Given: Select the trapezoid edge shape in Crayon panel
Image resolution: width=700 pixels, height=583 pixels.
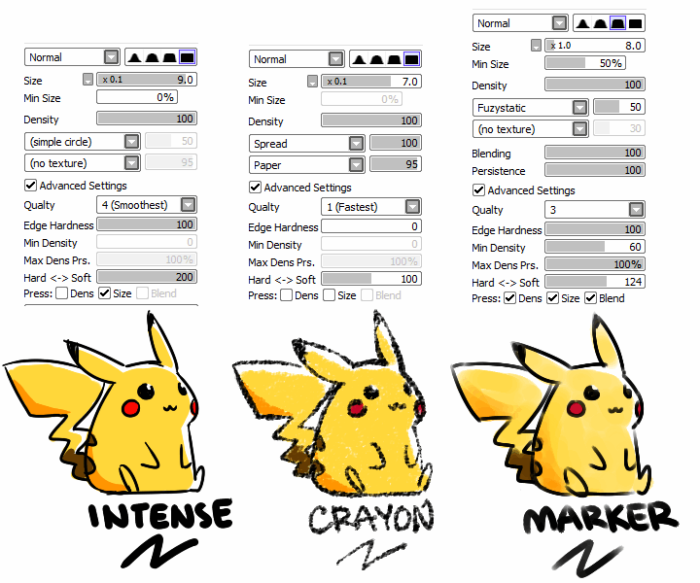Looking at the screenshot, I should click(x=394, y=59).
